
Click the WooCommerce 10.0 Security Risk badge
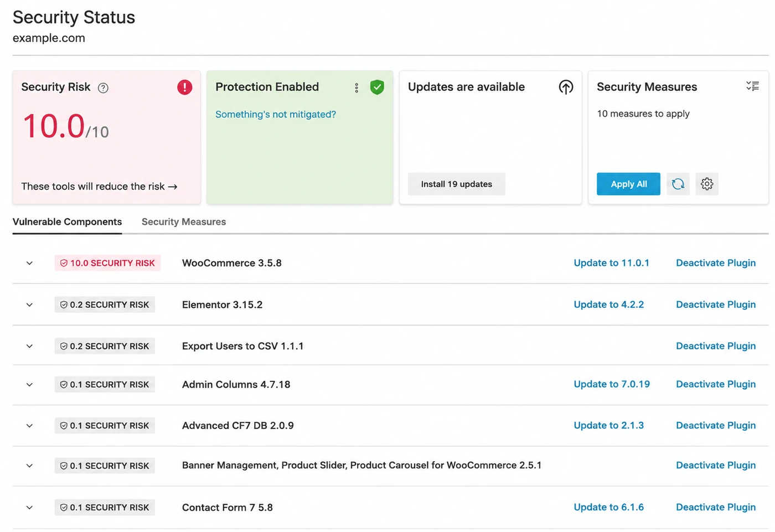107,263
